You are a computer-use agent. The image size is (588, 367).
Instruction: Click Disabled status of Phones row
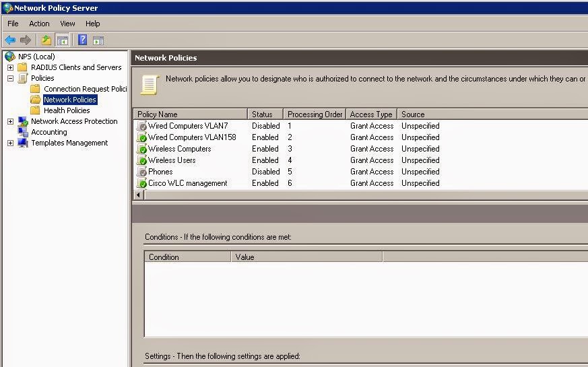[266, 172]
